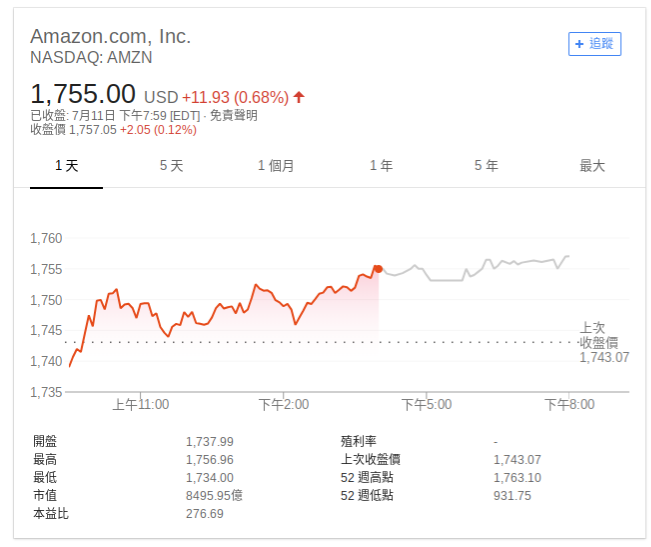651x547 pixels.
Task: Switch chart to 最大 range
Action: (592, 166)
